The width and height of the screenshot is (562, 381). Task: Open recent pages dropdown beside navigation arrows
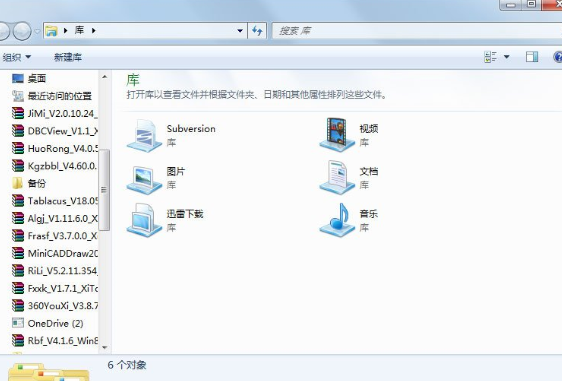tap(37, 31)
